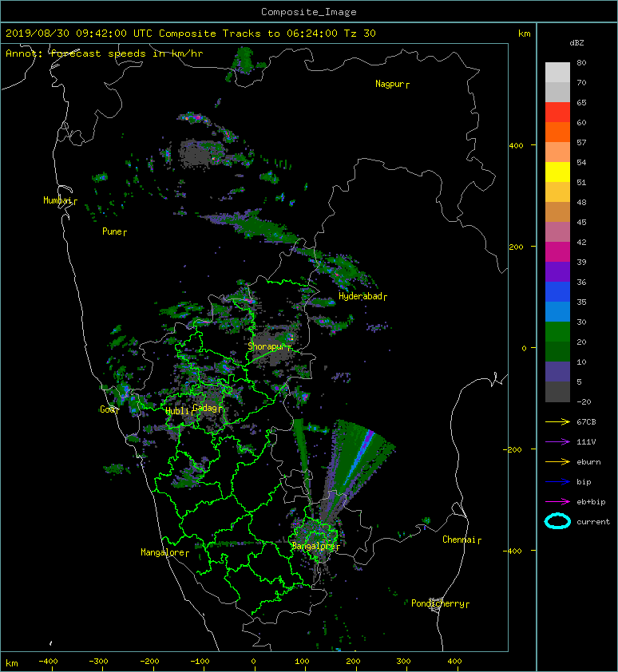Click the '-20' value on the dBZ scale
The image size is (618, 672).
click(x=584, y=402)
